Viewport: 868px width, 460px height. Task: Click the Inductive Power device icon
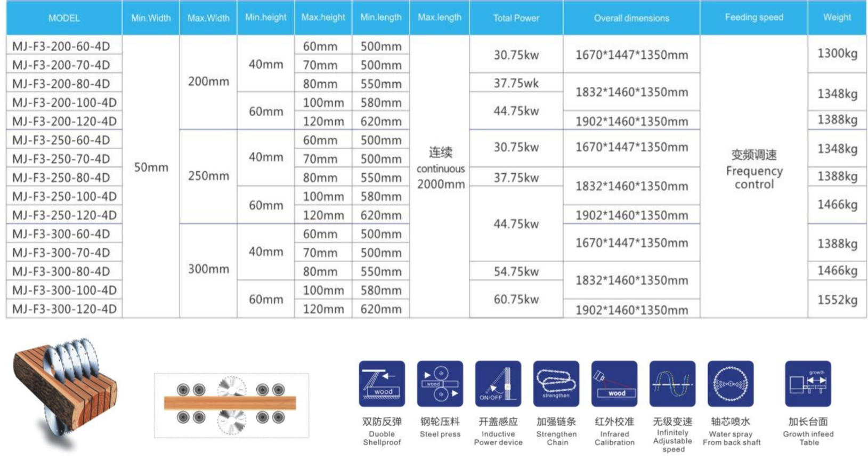point(498,384)
